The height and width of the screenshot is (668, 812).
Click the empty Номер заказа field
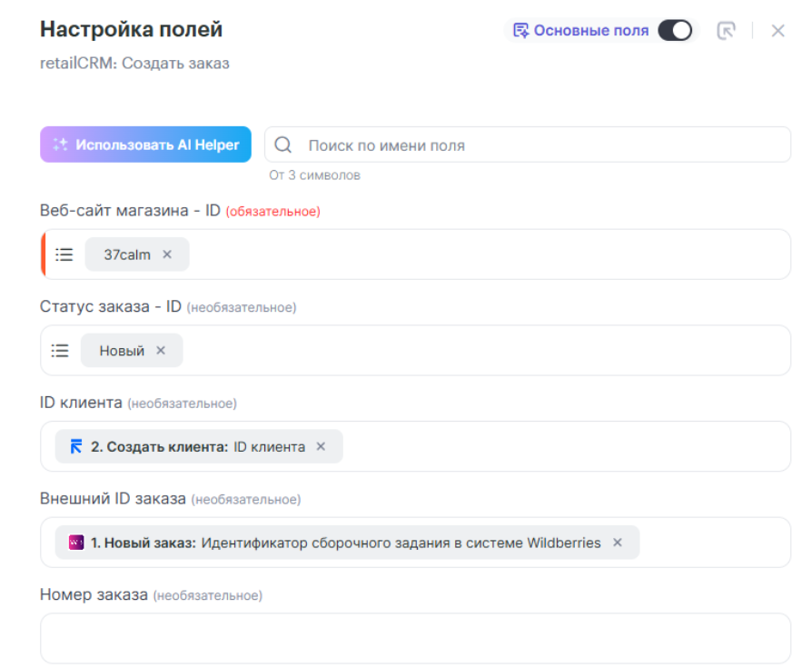coord(415,638)
